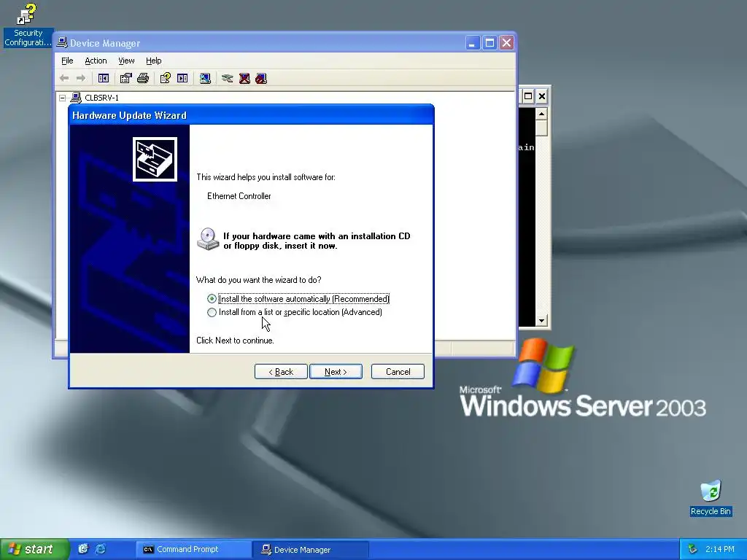This screenshot has width=747, height=560.
Task: Minimize the Device Manager window
Action: [x=472, y=43]
